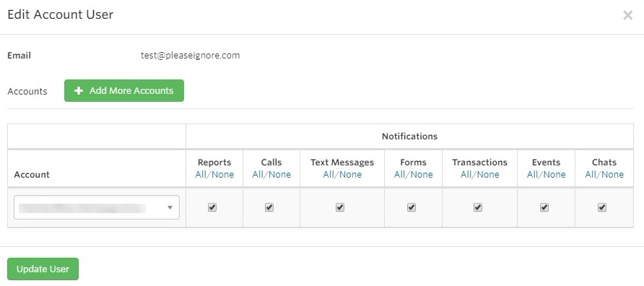Screen dimensions: 644x286
Task: Click None under the Forms column
Action: (x=422, y=175)
